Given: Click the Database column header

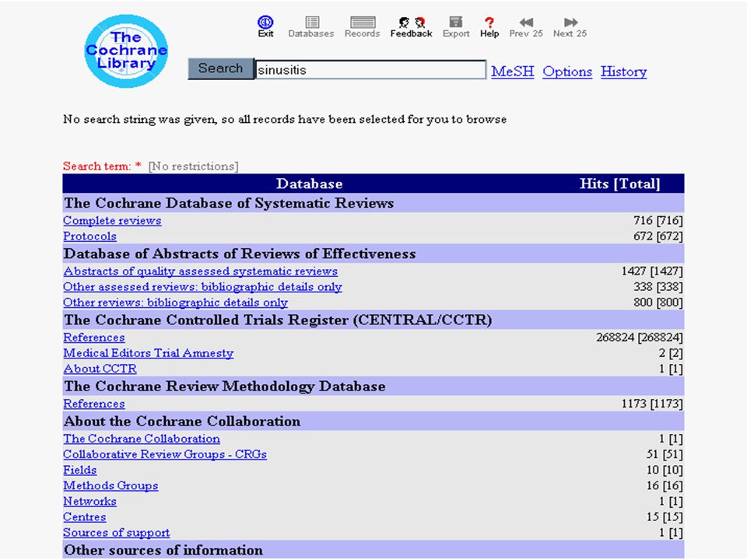Looking at the screenshot, I should (309, 184).
